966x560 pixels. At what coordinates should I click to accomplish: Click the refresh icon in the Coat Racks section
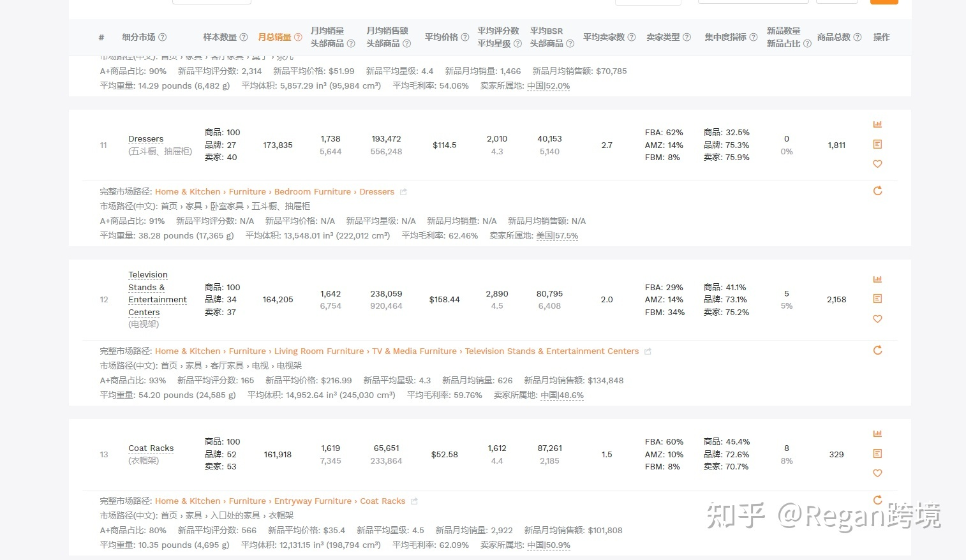[x=877, y=500]
